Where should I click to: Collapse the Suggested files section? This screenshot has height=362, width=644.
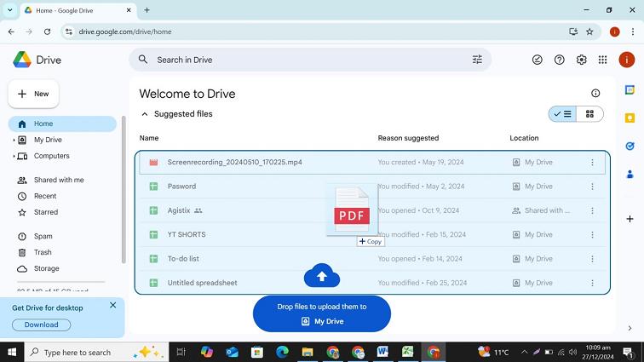(x=145, y=114)
